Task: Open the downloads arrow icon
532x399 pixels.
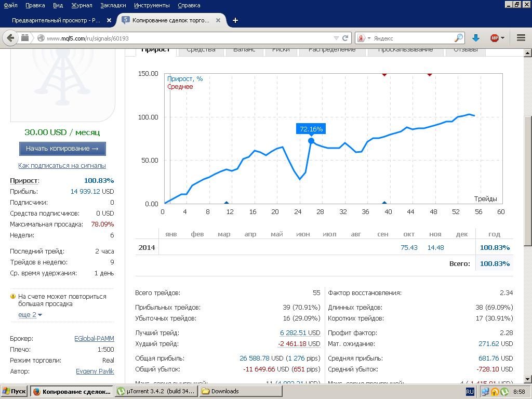Action: pyautogui.click(x=476, y=38)
